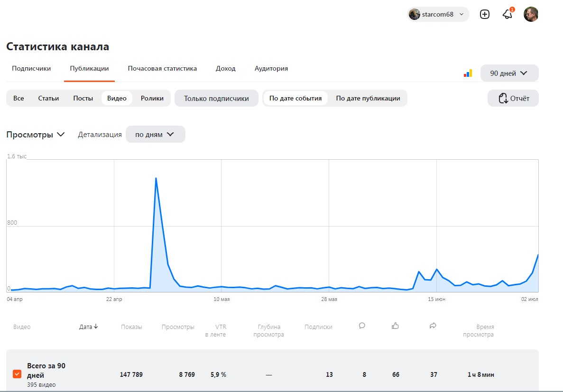Open notifications via the bell icon

point(507,14)
